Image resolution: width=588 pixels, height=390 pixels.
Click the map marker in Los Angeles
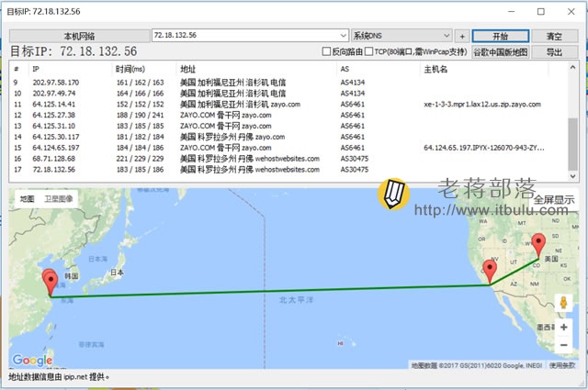click(490, 271)
